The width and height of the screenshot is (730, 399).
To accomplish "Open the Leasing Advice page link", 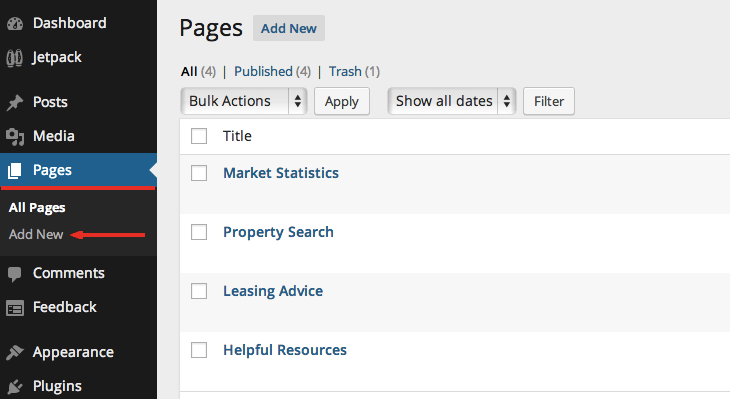I will [x=273, y=291].
